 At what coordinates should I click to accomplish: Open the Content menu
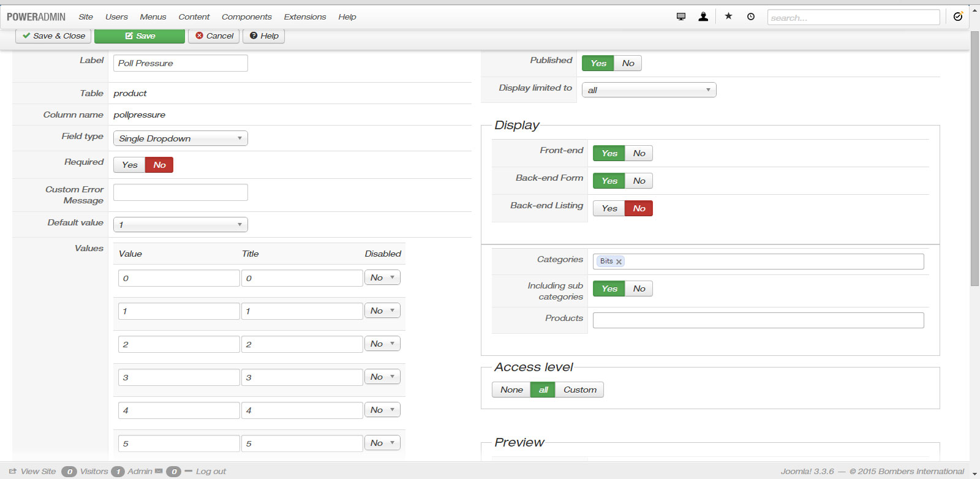(x=194, y=17)
